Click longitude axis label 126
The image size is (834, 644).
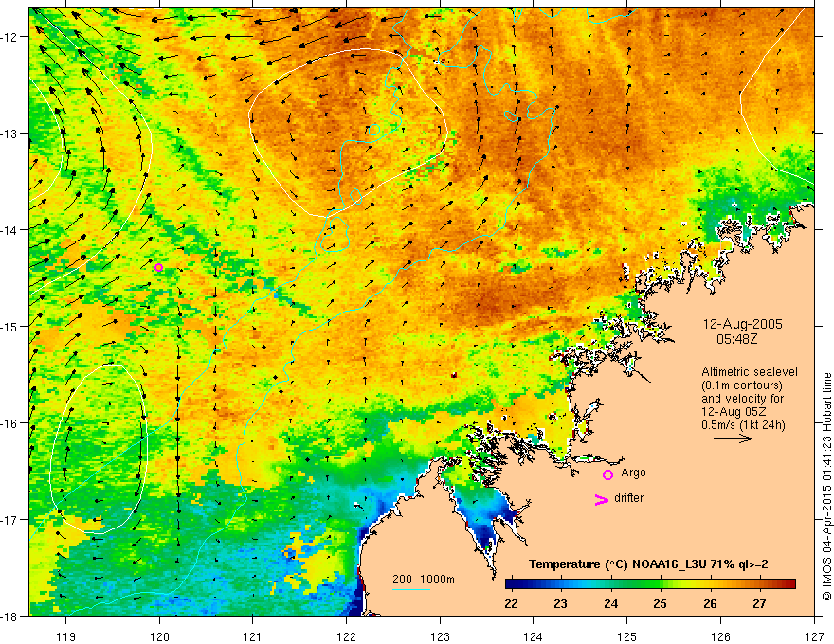(720, 636)
